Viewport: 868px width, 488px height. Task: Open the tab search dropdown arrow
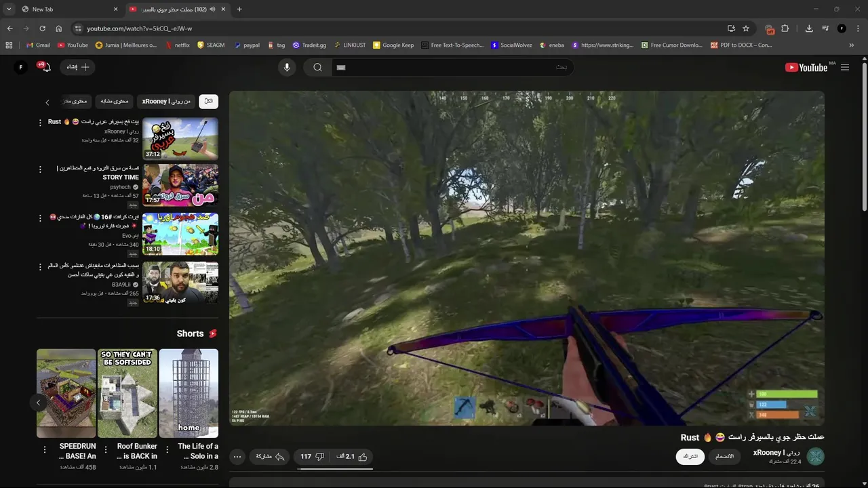click(9, 9)
